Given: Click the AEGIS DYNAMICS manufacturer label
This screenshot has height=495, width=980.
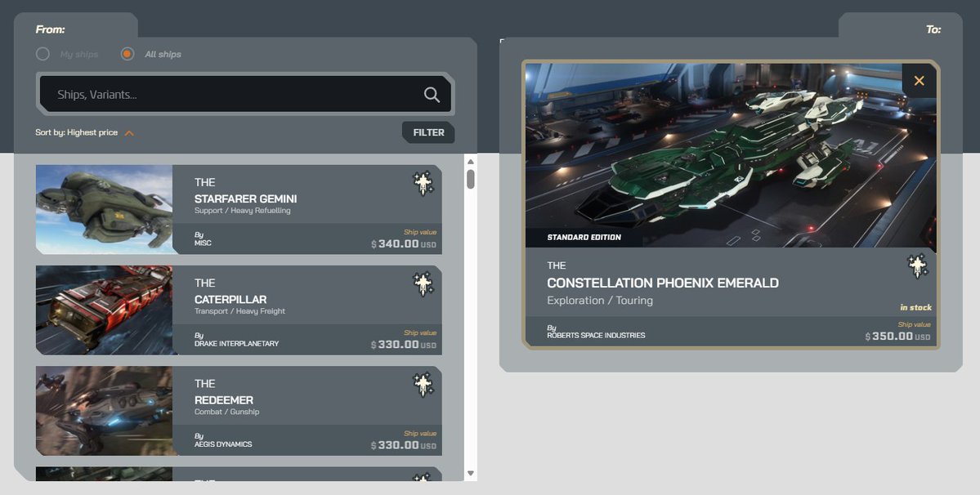Looking at the screenshot, I should (223, 444).
